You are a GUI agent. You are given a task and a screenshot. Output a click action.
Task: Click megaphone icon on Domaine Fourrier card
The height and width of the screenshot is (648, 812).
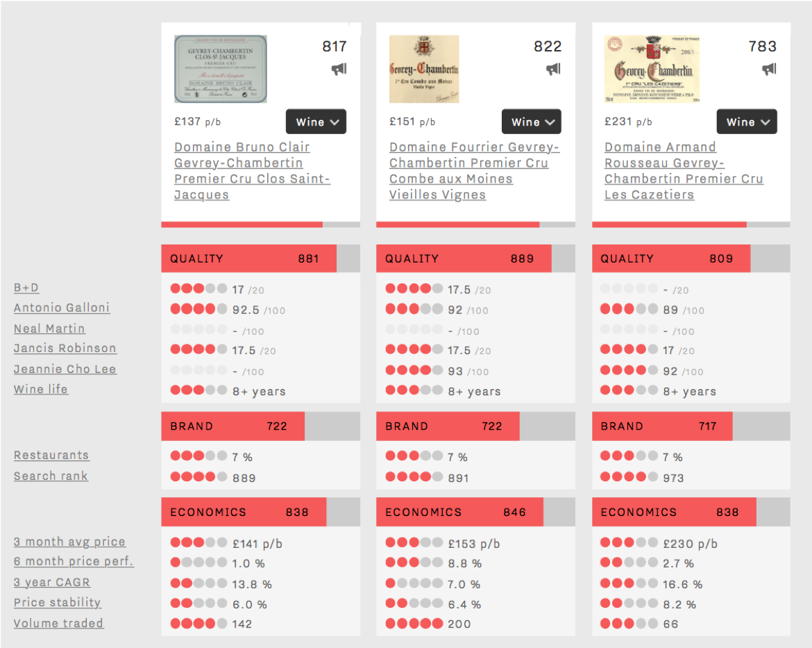[554, 69]
